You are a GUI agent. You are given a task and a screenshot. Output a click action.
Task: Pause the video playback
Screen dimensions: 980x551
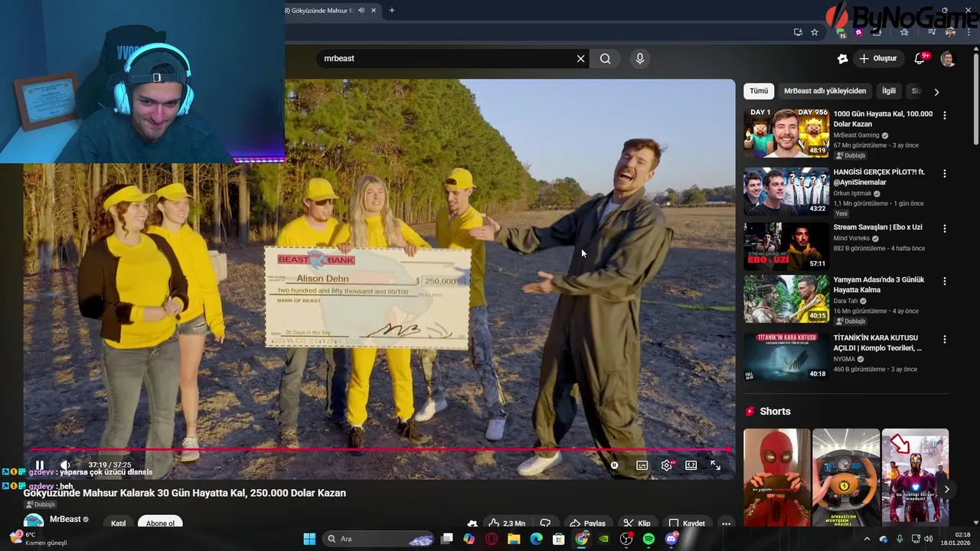pyautogui.click(x=39, y=465)
